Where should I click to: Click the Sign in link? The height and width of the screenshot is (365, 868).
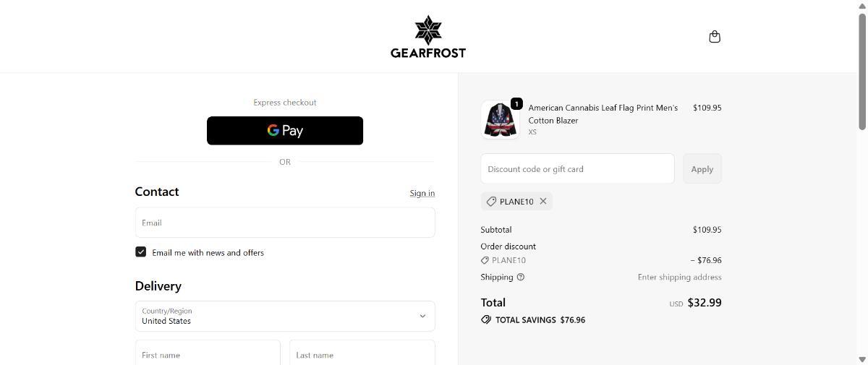click(x=422, y=193)
